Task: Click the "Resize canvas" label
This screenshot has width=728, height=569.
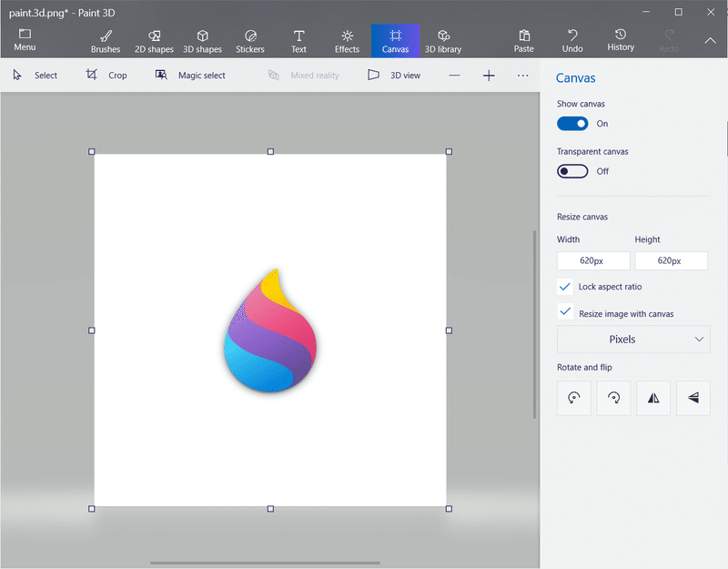Action: [x=582, y=217]
